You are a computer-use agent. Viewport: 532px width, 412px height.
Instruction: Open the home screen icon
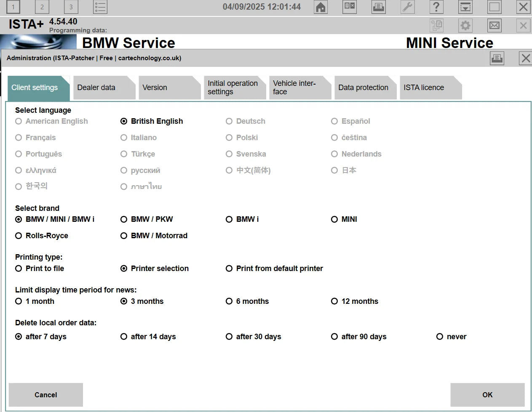coord(320,7)
